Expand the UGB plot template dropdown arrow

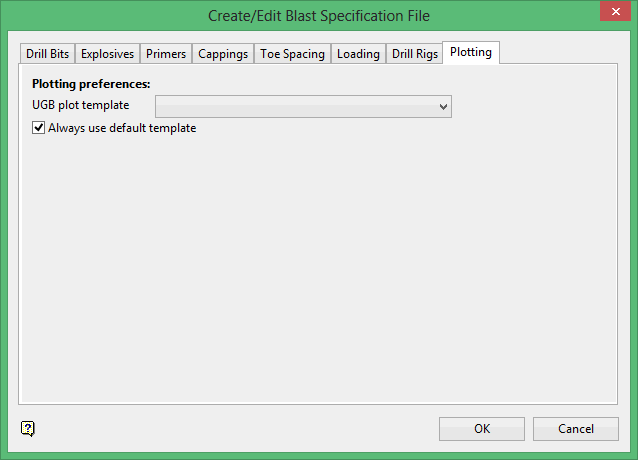(443, 106)
